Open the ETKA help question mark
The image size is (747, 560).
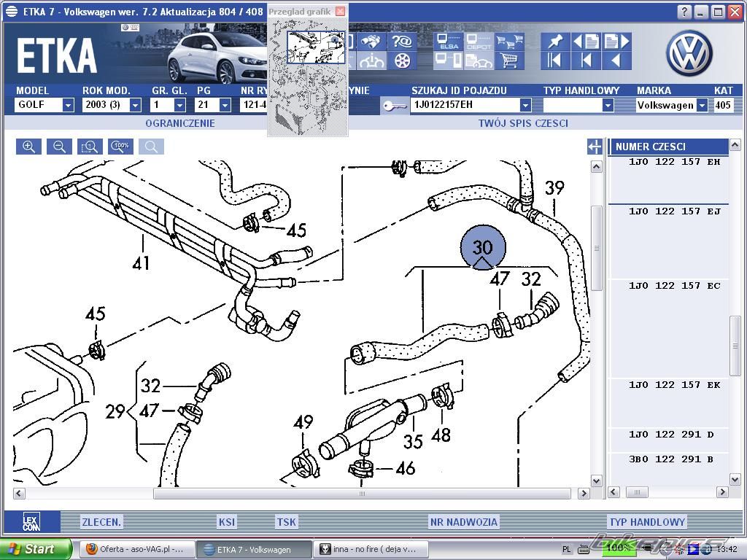tap(684, 12)
